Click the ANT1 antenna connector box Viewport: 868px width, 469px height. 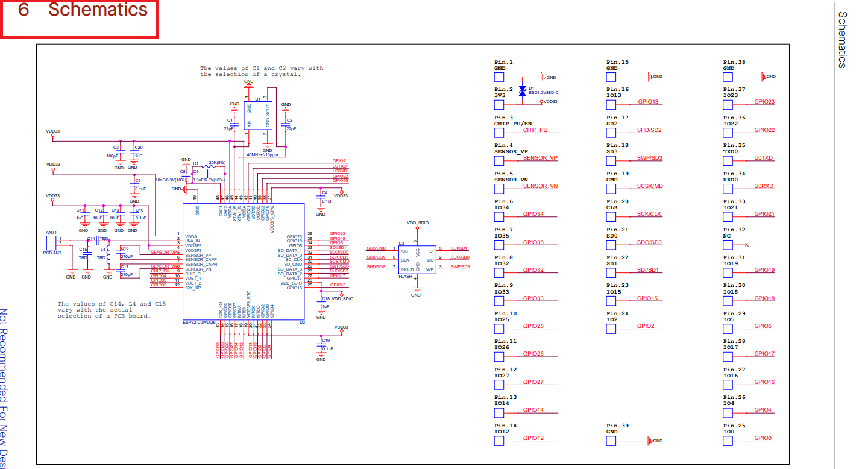click(52, 242)
